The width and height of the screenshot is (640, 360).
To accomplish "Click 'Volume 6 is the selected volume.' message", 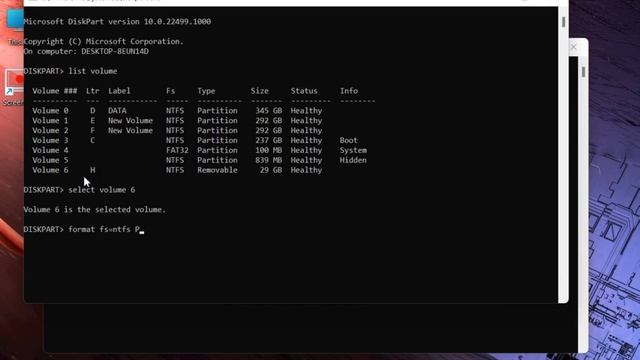I will point(95,209).
